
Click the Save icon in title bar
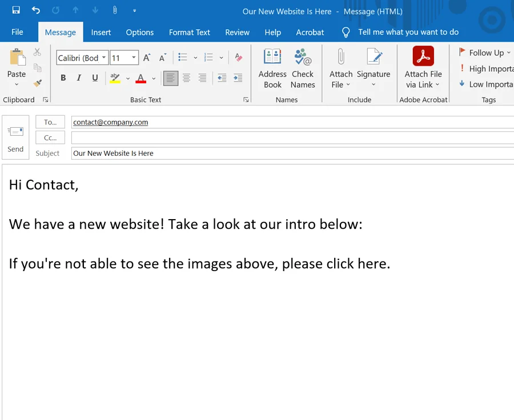(x=16, y=10)
